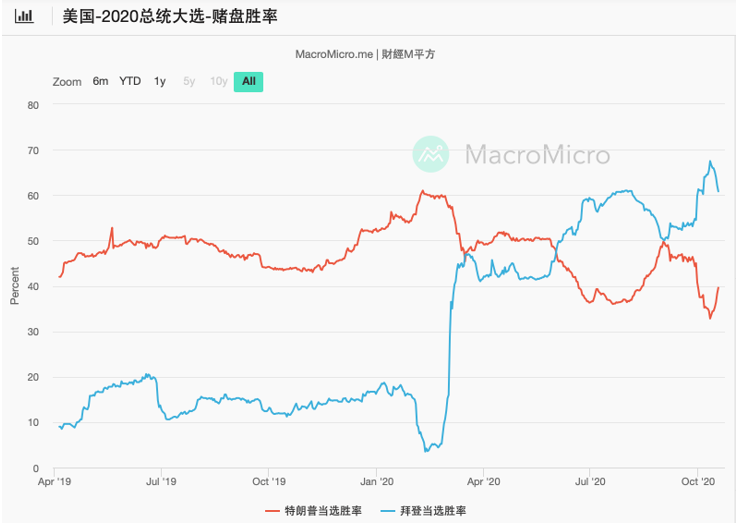The image size is (737, 524).
Task: Open the MacroMicro.me source link
Action: coord(334,54)
